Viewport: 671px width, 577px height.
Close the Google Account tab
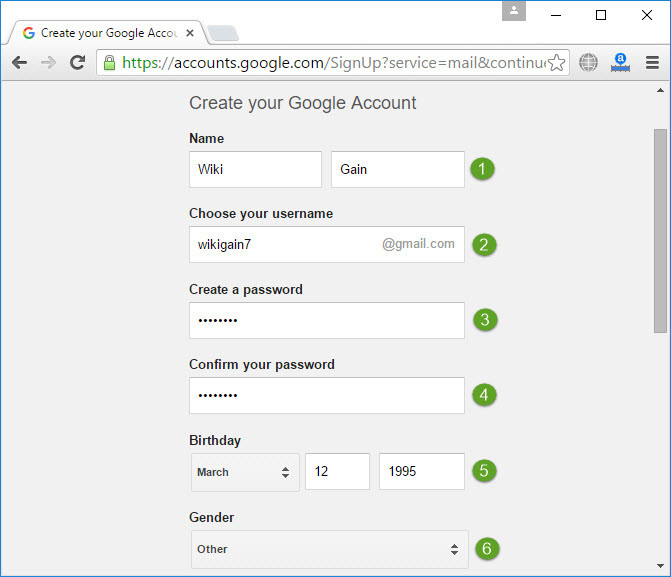pos(191,33)
